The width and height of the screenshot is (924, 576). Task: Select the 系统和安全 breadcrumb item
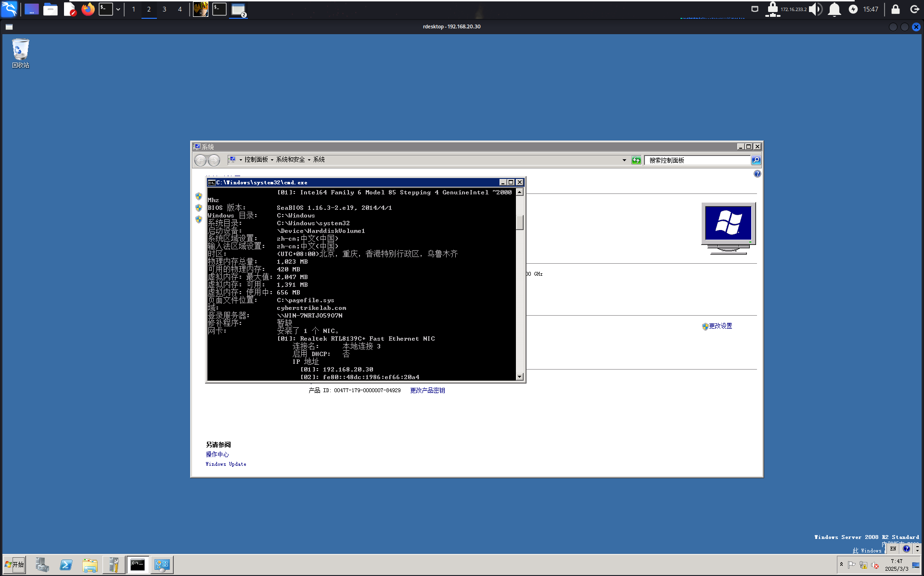[x=290, y=160]
